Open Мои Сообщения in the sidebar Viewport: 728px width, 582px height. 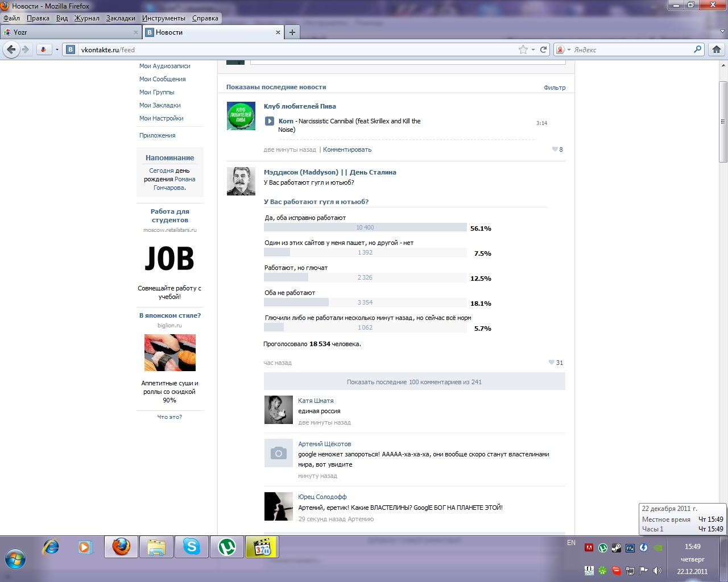pos(163,79)
